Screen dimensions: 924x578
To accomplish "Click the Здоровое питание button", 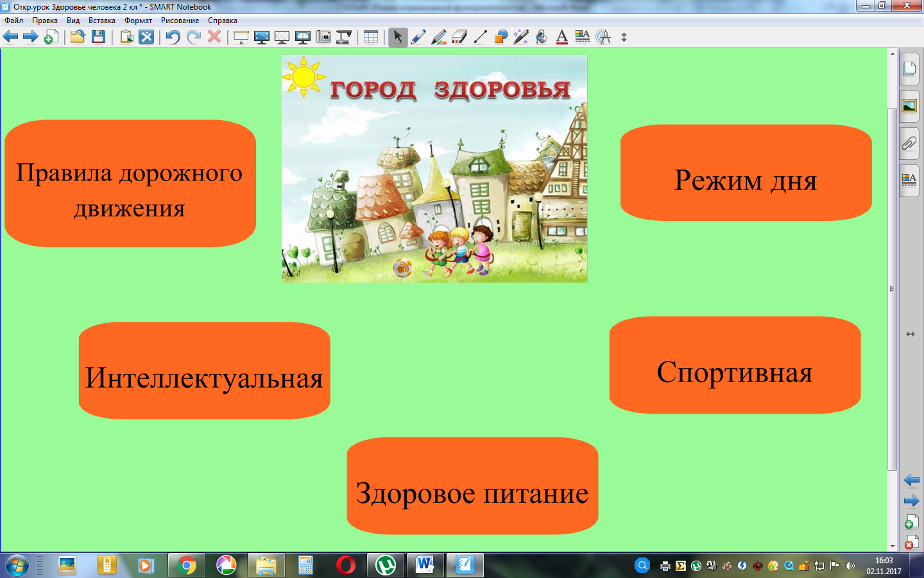I will coord(472,486).
